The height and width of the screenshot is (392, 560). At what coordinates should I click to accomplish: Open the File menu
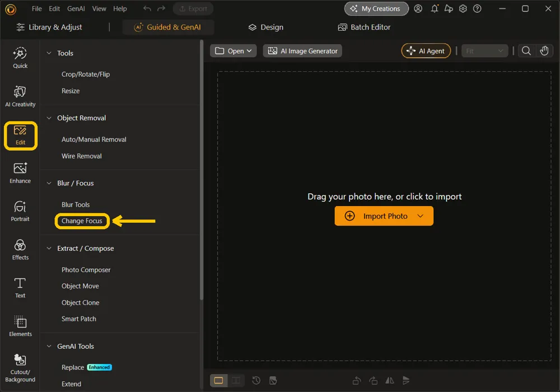[37, 8]
